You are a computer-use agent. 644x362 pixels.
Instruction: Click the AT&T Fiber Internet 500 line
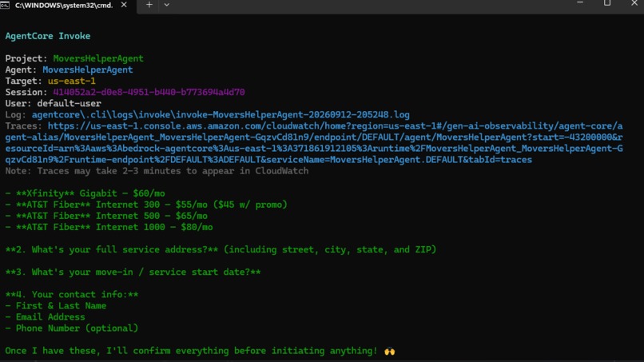tap(106, 216)
